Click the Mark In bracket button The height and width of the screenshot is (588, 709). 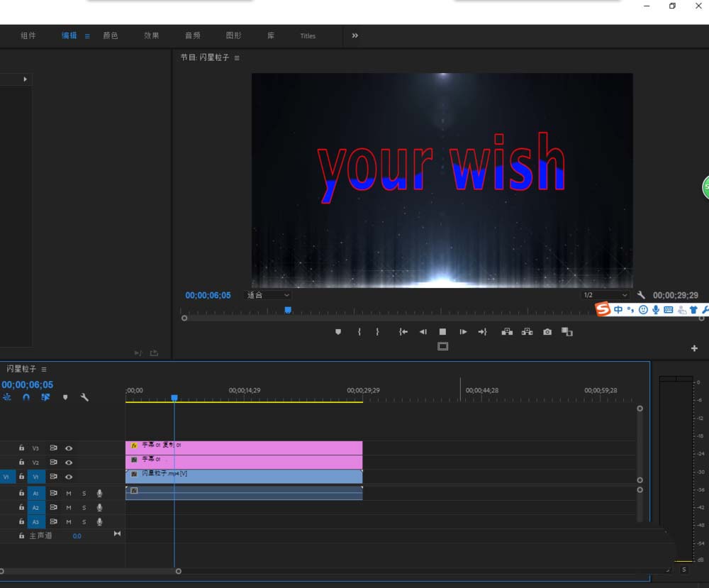pyautogui.click(x=359, y=332)
